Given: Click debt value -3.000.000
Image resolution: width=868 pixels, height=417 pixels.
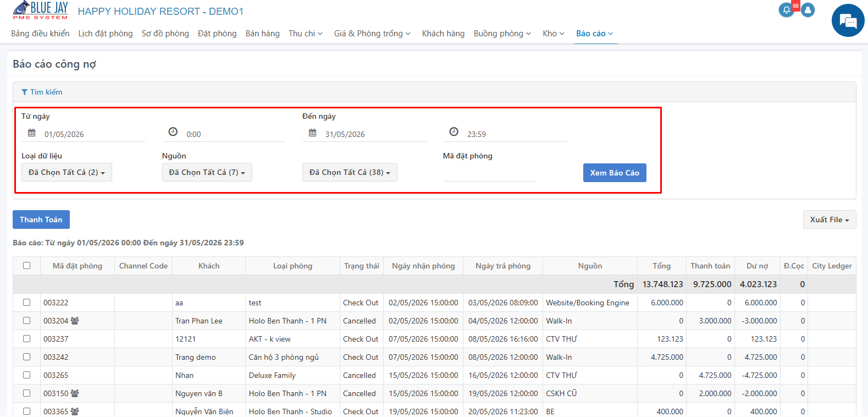Looking at the screenshot, I should (x=760, y=321).
